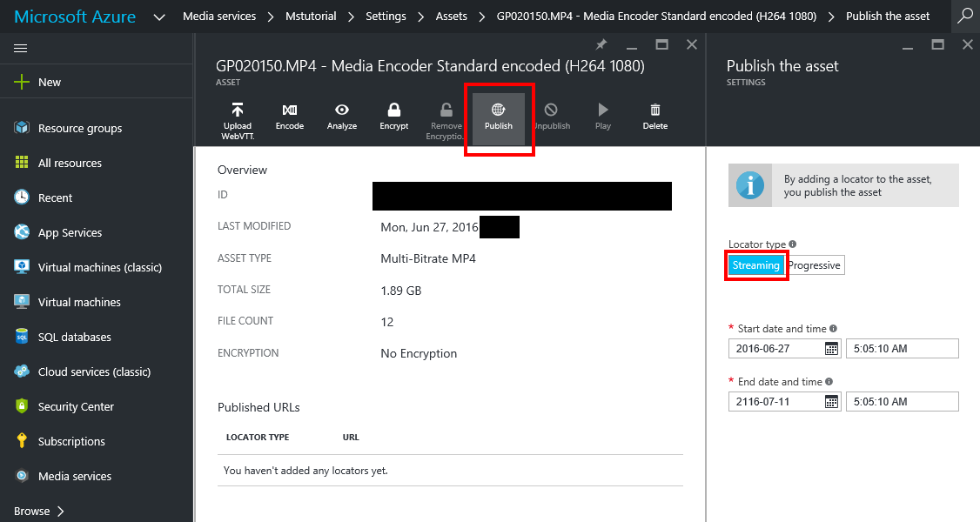Minimize the asset blade
The image size is (980, 522).
(632, 48)
